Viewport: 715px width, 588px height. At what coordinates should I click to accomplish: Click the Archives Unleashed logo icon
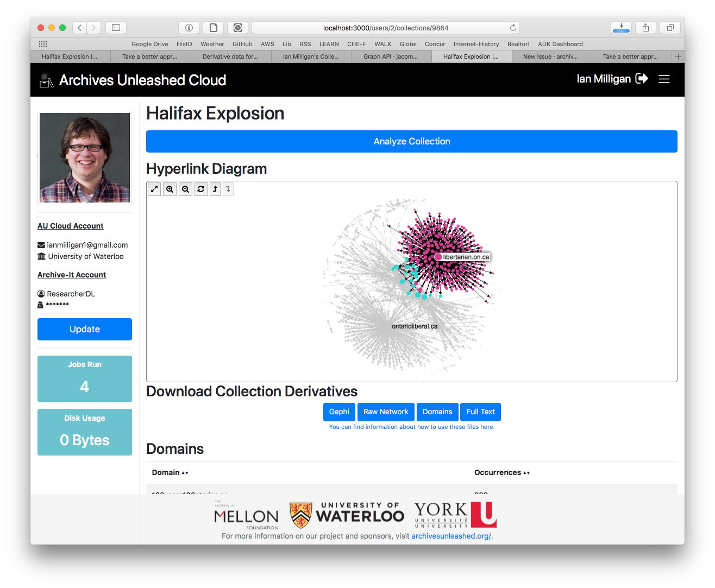[x=46, y=80]
